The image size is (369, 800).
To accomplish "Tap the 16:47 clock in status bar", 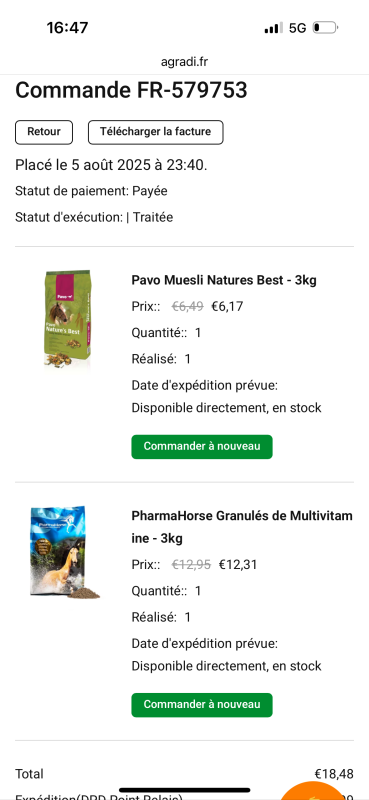I will (x=67, y=28).
